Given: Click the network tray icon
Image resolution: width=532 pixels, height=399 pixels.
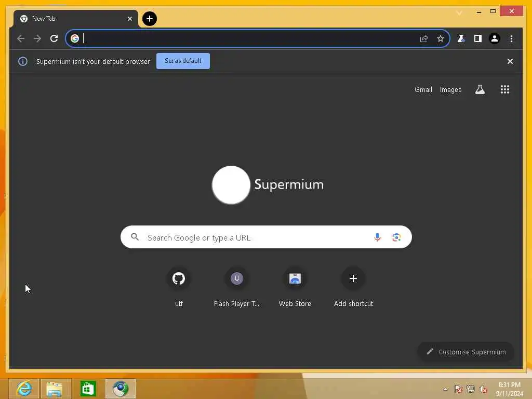Looking at the screenshot, I should 471,389.
